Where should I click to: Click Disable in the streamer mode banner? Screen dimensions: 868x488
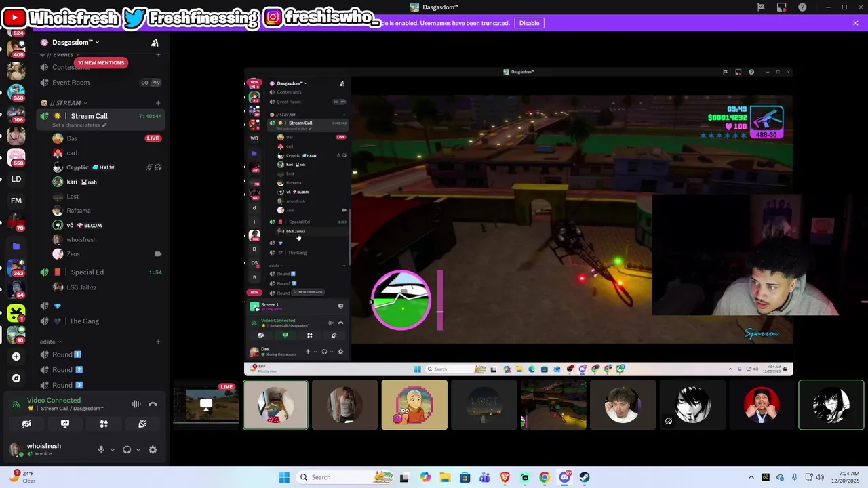tap(529, 23)
